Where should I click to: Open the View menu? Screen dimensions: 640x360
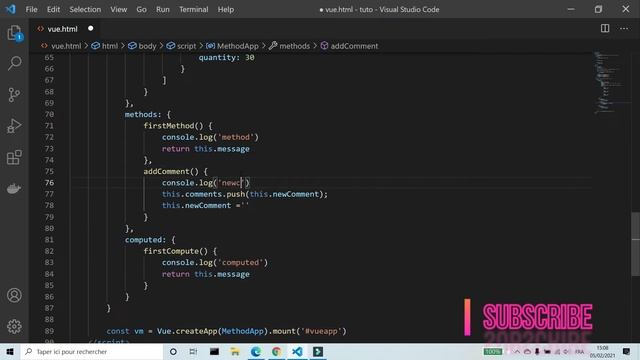click(x=118, y=9)
